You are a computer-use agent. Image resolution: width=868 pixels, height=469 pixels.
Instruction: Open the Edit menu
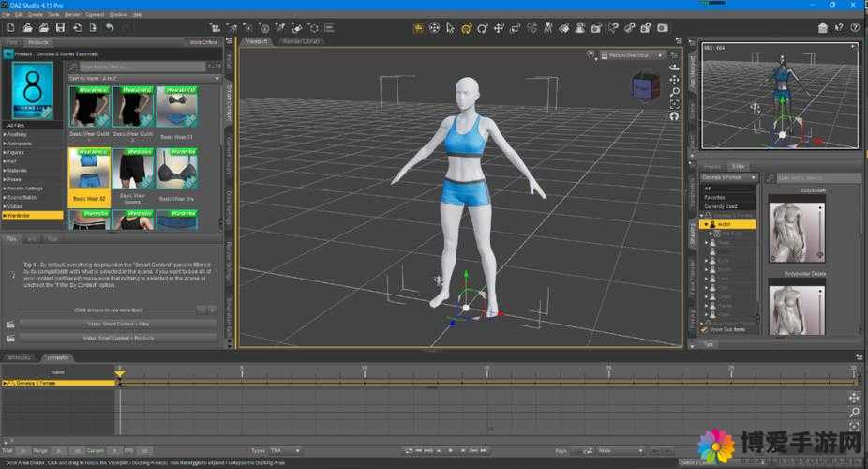coord(20,14)
